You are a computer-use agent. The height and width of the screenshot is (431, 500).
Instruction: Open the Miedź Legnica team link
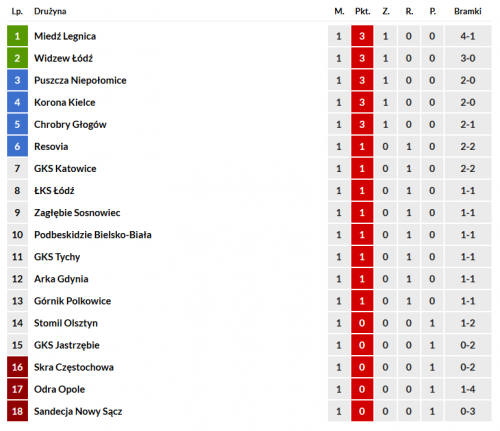[x=65, y=36]
